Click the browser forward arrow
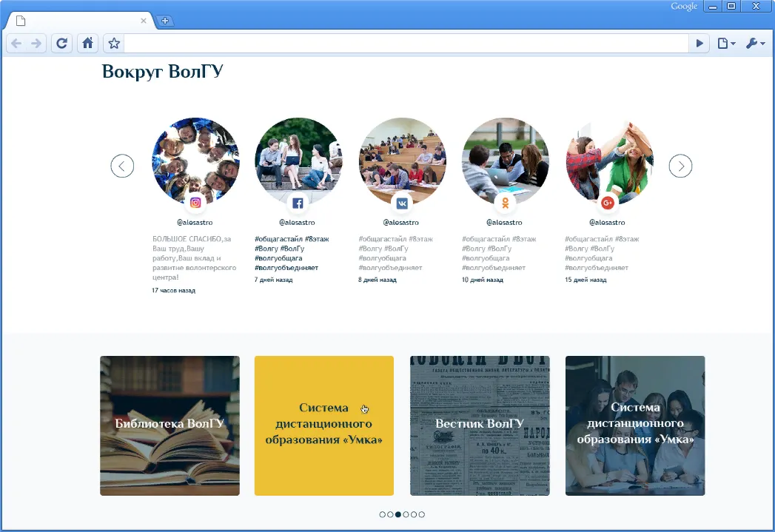This screenshot has height=532, width=775. 36,44
